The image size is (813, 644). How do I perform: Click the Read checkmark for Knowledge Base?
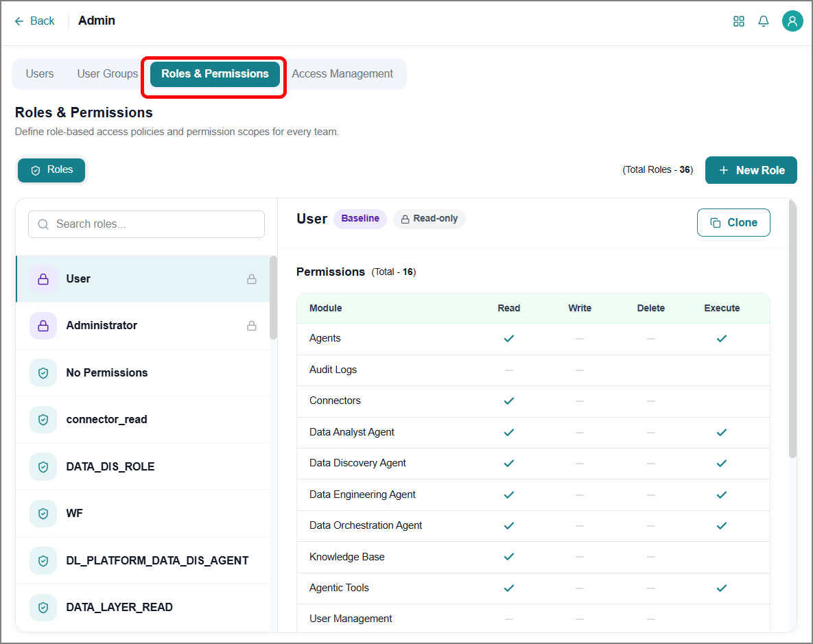pos(509,557)
